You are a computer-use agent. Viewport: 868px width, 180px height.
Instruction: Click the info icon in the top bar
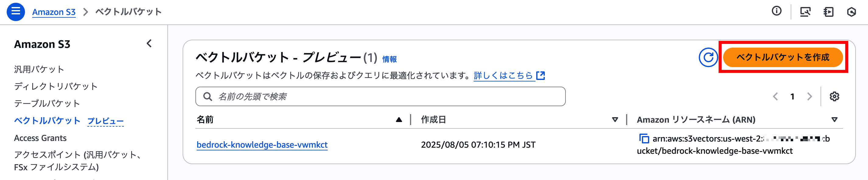coord(777,11)
